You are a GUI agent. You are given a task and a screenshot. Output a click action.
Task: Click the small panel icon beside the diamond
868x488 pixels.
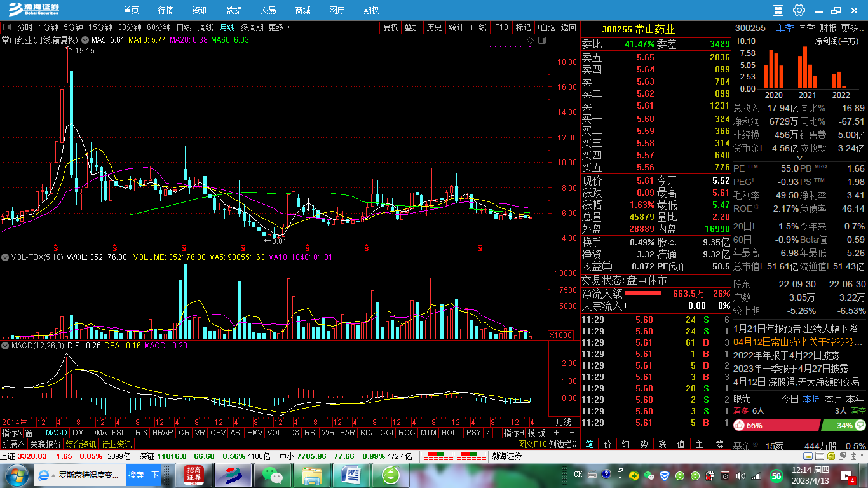pos(541,40)
